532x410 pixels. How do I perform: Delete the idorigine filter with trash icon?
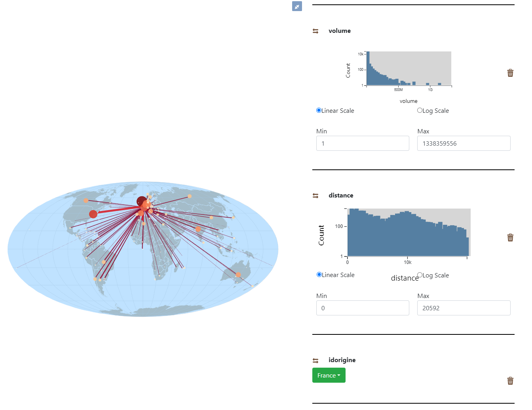[x=510, y=381]
